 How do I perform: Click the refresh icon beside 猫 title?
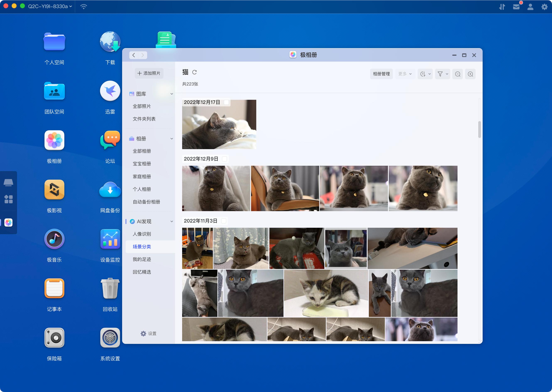194,72
